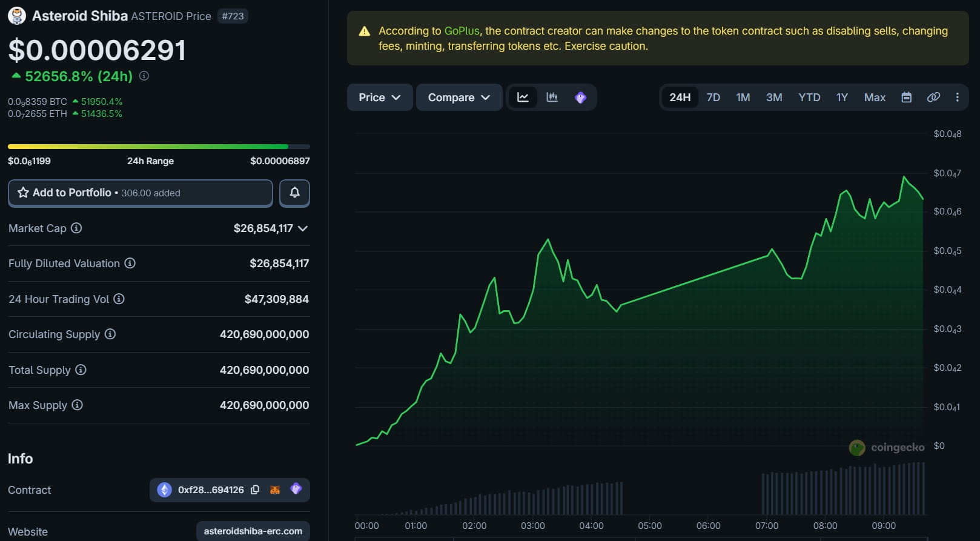
Task: Expand the Market Cap value chevron
Action: 303,228
